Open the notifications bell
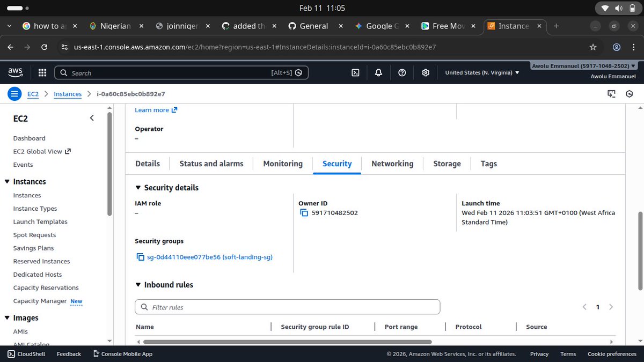The image size is (644, 362). coord(379,73)
